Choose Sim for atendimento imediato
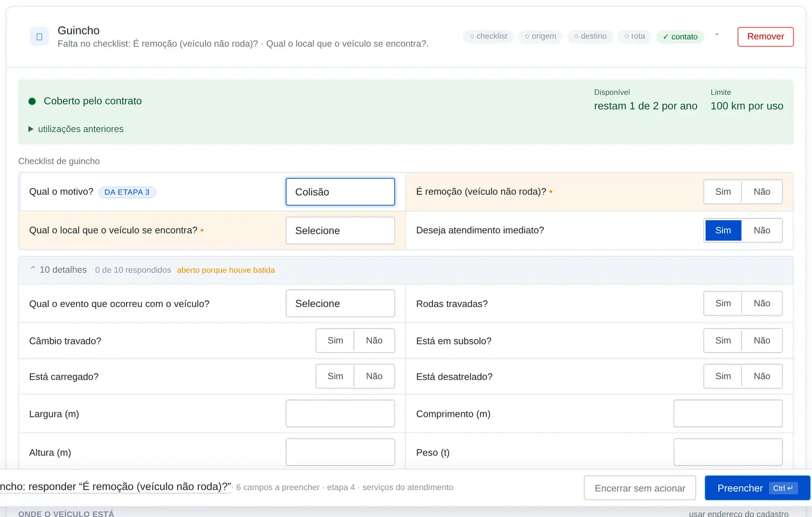The height and width of the screenshot is (517, 812). click(x=723, y=230)
